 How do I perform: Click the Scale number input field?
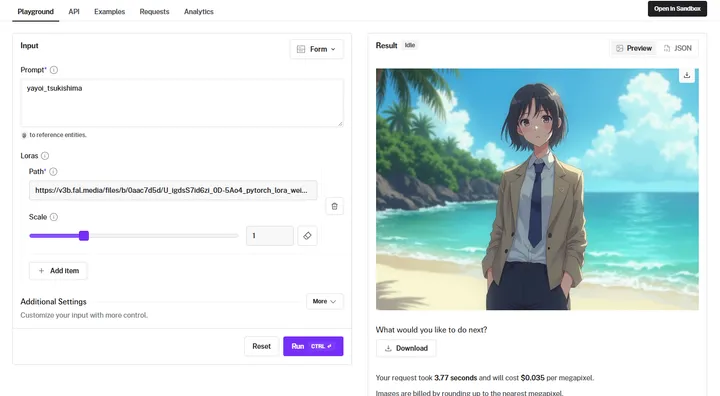coord(270,236)
